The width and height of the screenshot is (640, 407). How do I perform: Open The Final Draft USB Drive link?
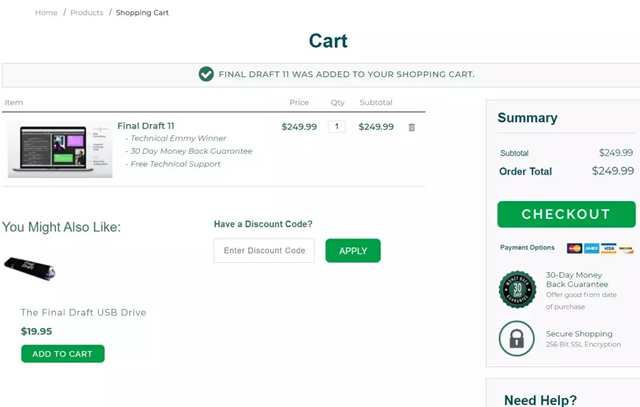83,313
